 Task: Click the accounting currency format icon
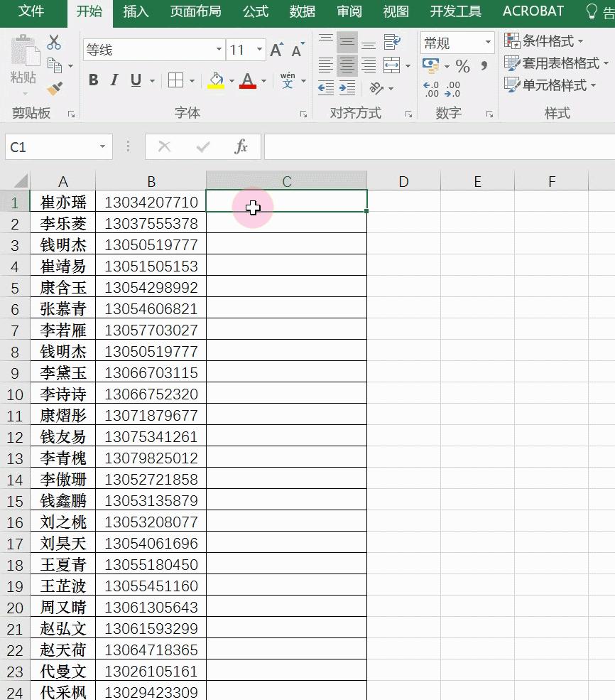point(431,66)
